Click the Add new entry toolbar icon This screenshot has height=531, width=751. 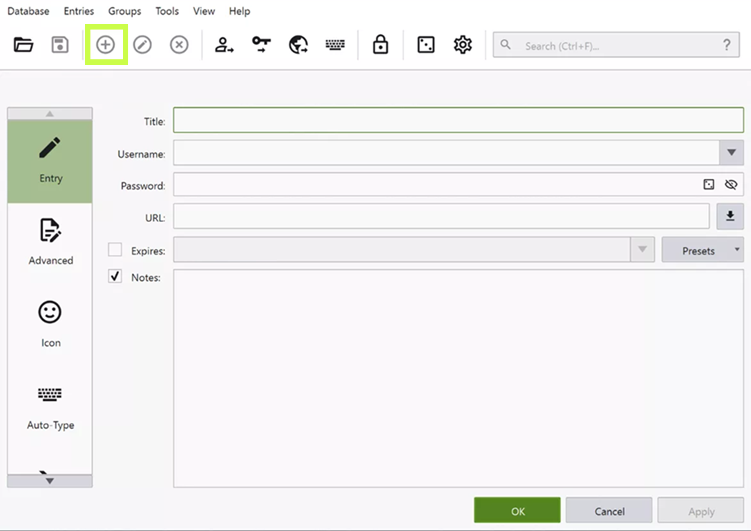(106, 45)
